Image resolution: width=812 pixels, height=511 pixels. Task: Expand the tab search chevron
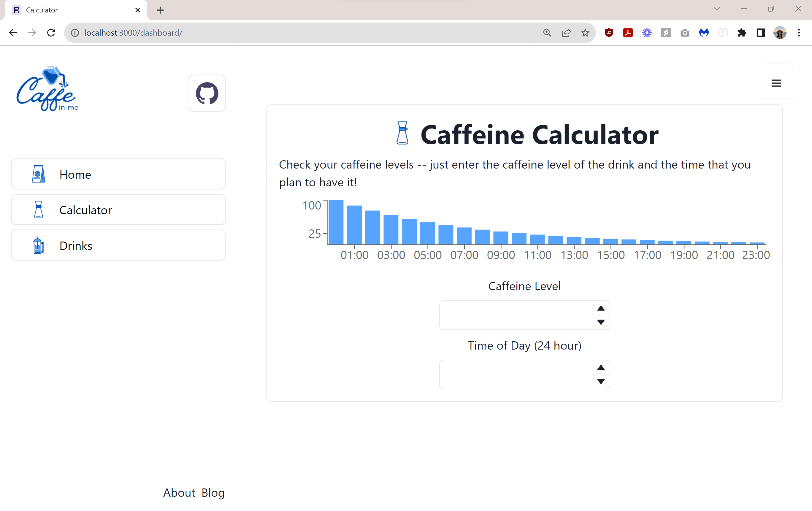(716, 9)
